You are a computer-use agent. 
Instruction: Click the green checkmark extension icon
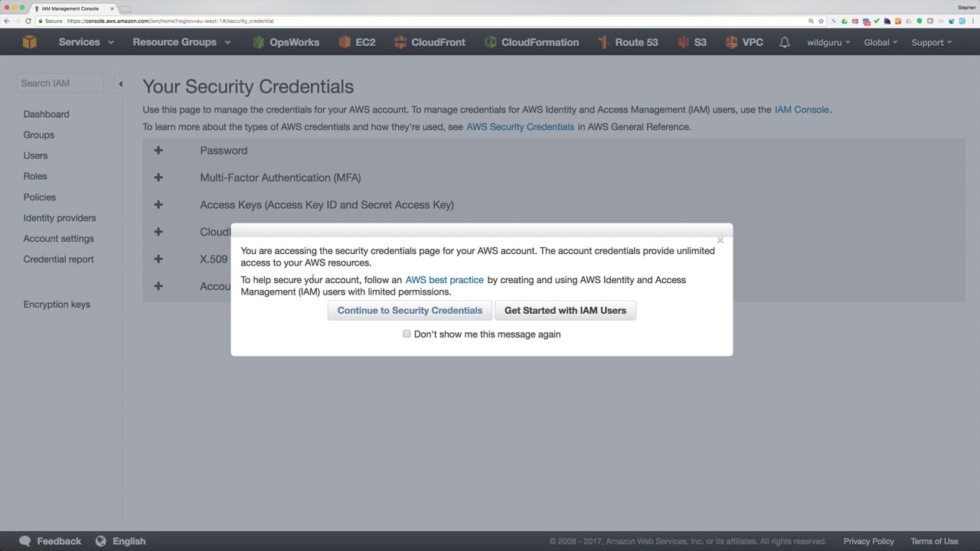(877, 21)
